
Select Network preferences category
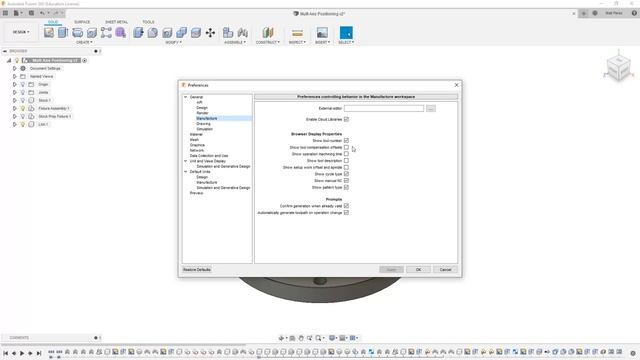(197, 150)
